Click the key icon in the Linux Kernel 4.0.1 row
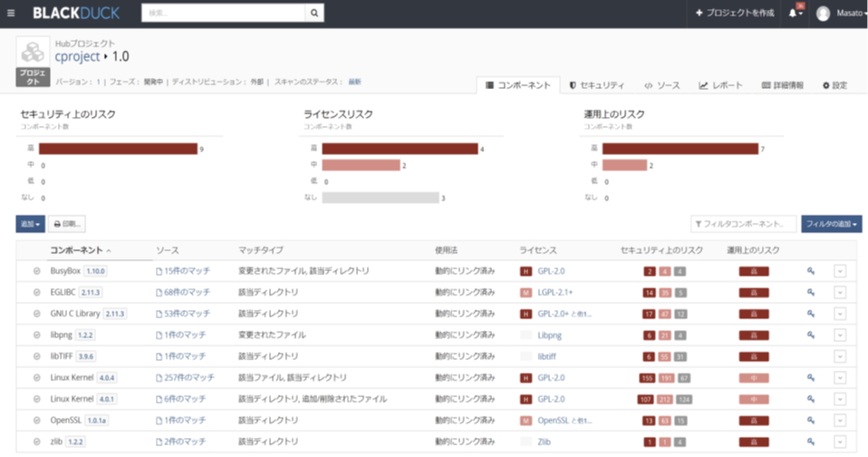 [810, 399]
